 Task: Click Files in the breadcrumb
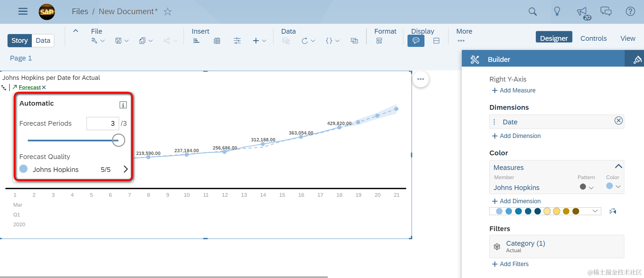point(80,12)
